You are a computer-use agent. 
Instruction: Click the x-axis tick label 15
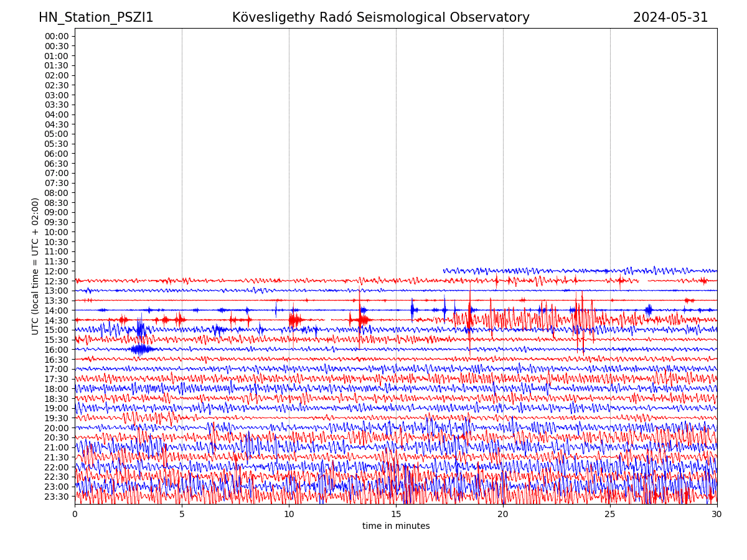(x=396, y=515)
